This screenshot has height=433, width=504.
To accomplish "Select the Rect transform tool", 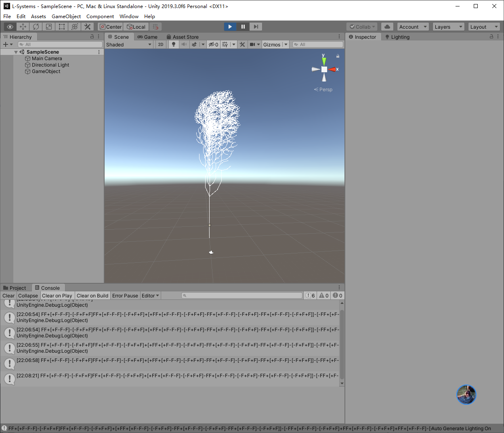I will tap(62, 27).
